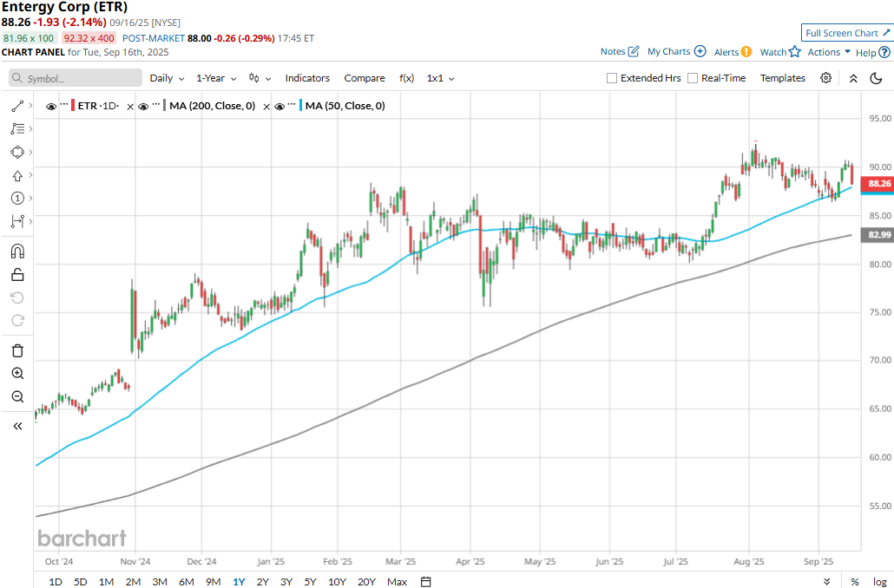Viewport: 894px width, 588px height.
Task: Toggle log scale button
Action: pos(880,582)
